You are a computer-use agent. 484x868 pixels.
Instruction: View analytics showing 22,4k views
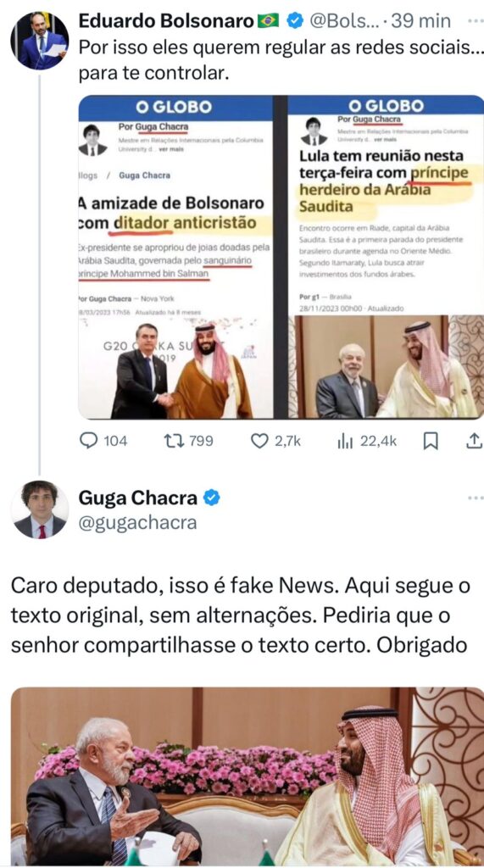(367, 441)
